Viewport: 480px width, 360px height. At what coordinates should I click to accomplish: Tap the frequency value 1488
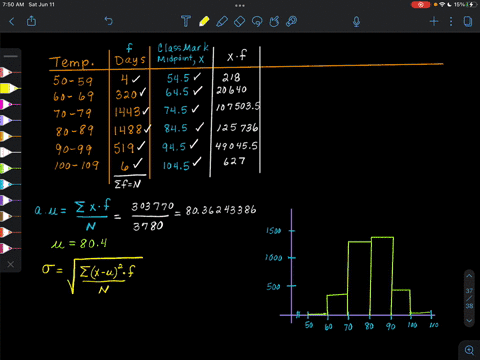(128, 130)
